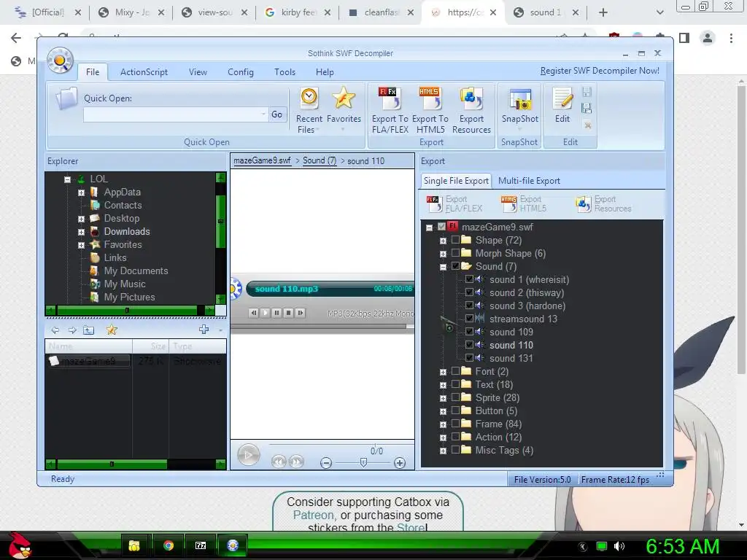Viewport: 747px width, 560px height.
Task: Click the Sothink magnifier application logo
Action: tap(60, 61)
